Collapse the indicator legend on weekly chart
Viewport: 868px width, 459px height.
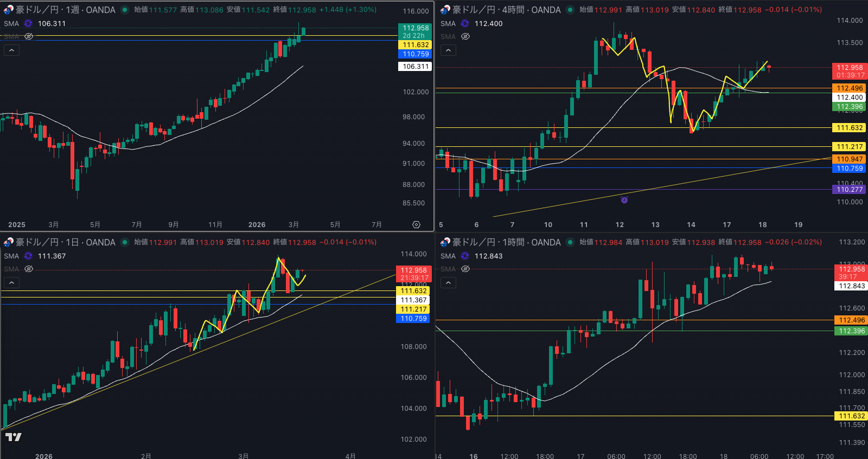[12, 50]
